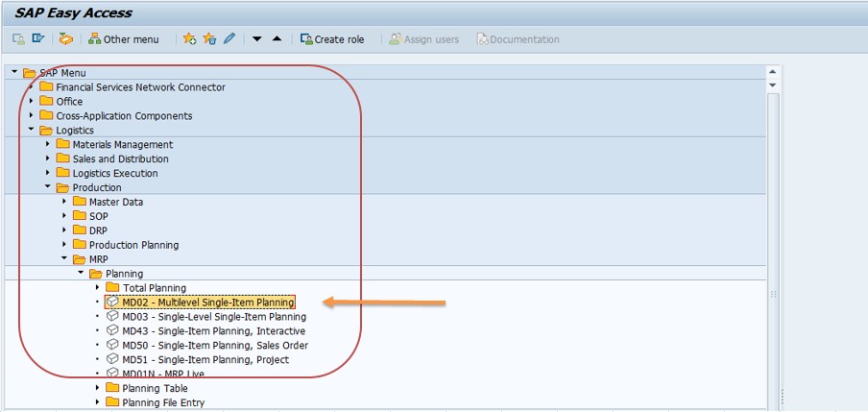Click the MD51 transaction cube icon

pos(113,359)
